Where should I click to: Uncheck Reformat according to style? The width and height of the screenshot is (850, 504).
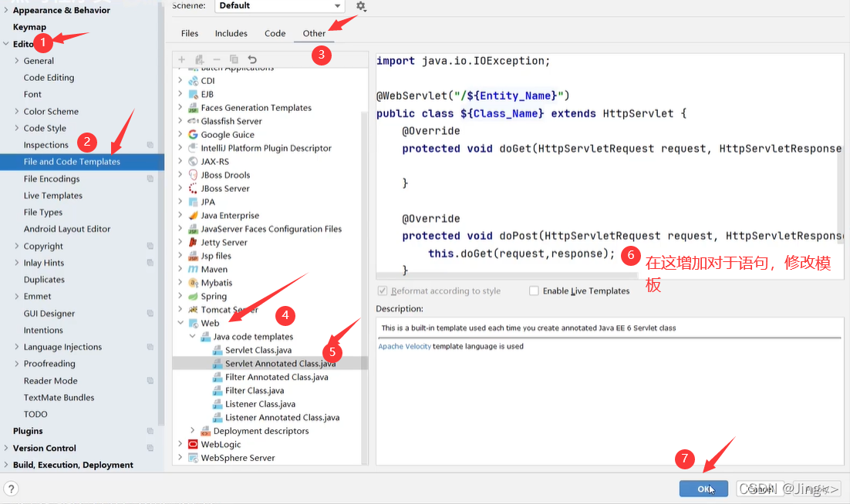pyautogui.click(x=383, y=291)
